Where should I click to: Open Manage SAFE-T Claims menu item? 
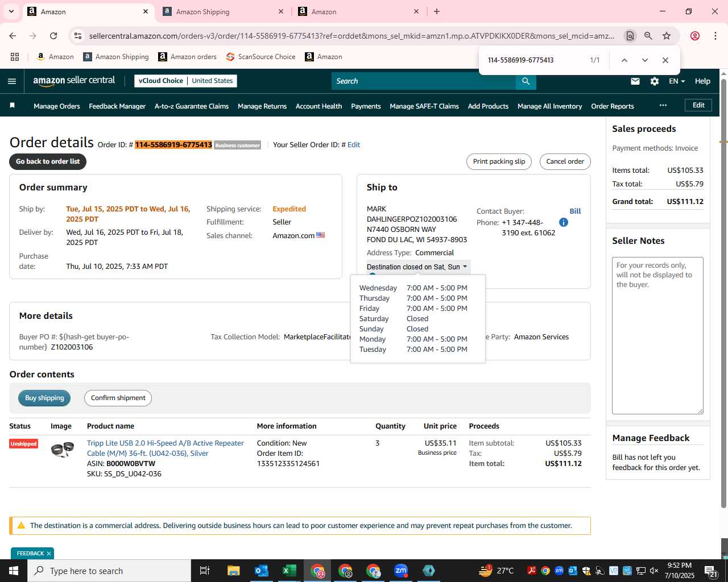[x=424, y=106]
